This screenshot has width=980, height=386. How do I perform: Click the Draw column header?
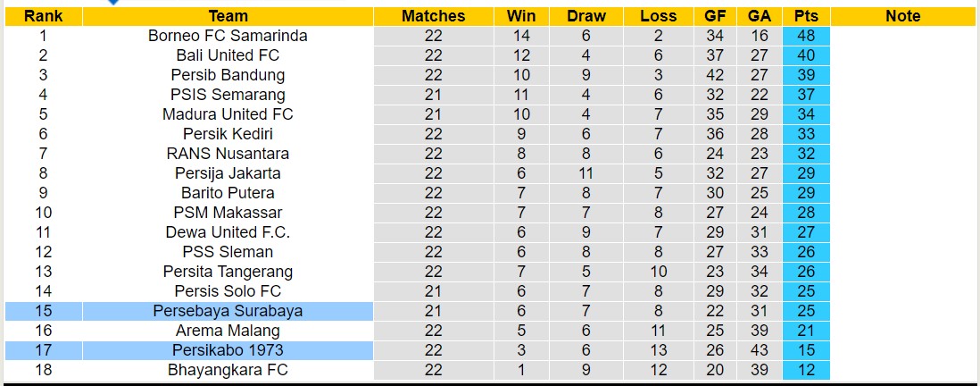pyautogui.click(x=586, y=16)
